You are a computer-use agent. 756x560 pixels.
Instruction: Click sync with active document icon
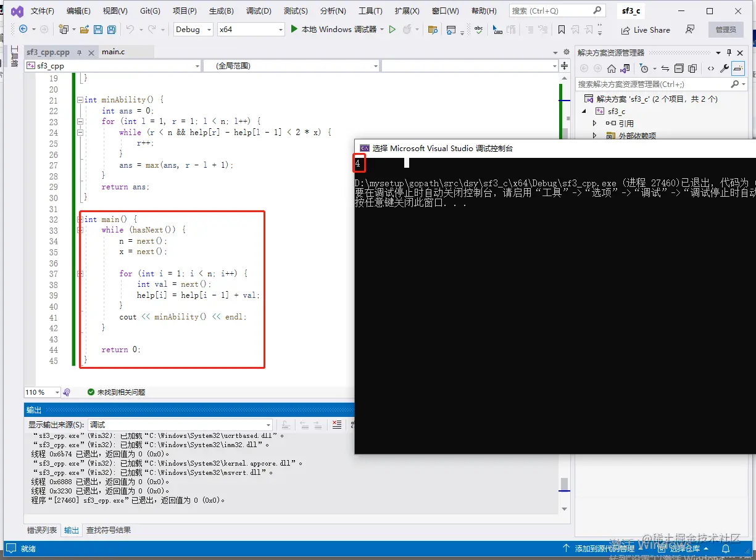pyautogui.click(x=665, y=68)
